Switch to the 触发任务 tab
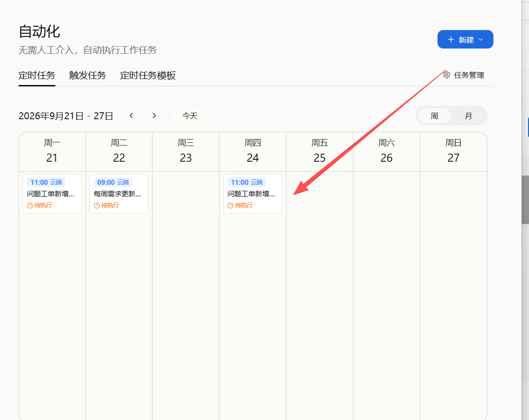The width and height of the screenshot is (529, 420). click(x=87, y=75)
